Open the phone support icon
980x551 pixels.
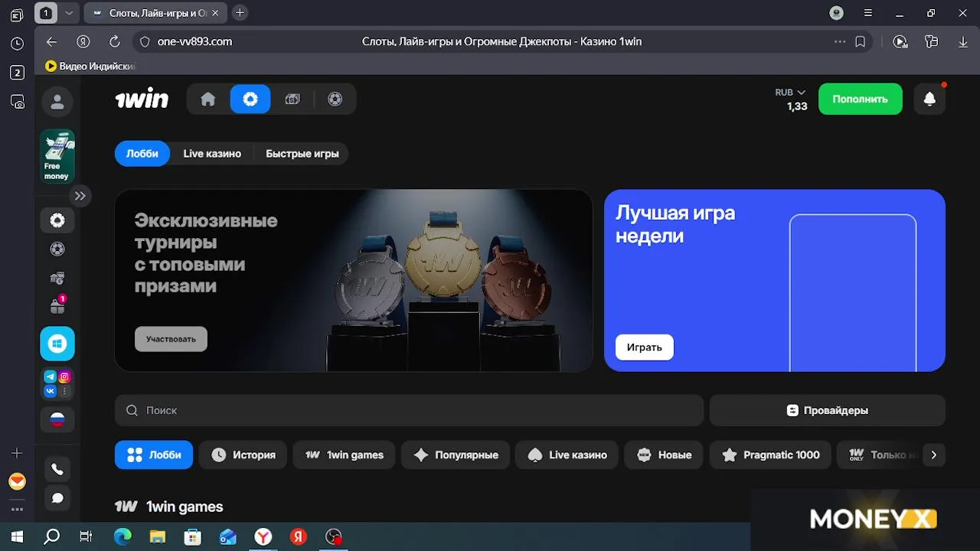pyautogui.click(x=57, y=469)
